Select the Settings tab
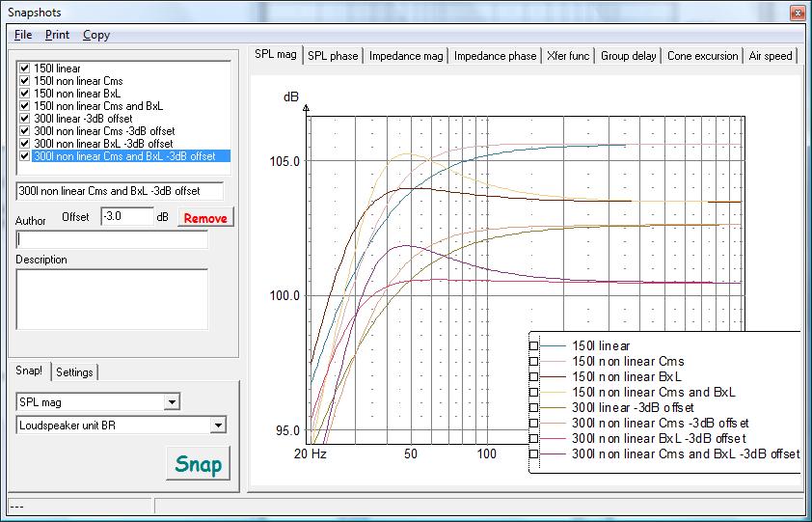Screen dimensions: 812x522 click(x=74, y=372)
